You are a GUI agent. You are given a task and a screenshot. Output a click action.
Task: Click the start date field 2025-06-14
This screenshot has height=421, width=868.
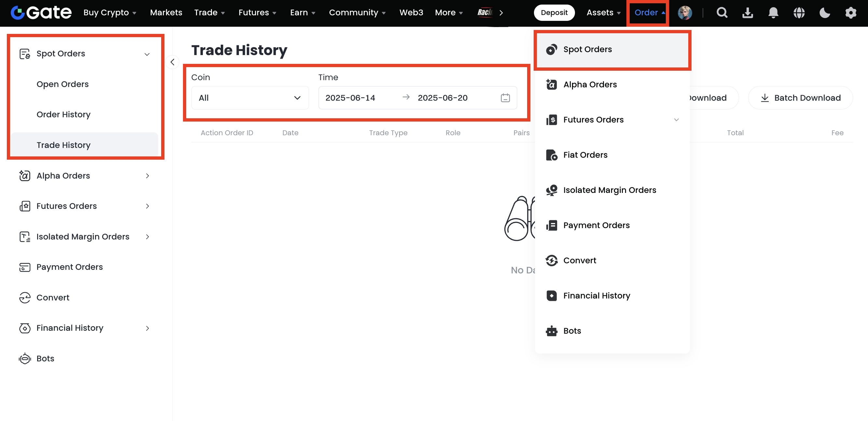(x=350, y=98)
